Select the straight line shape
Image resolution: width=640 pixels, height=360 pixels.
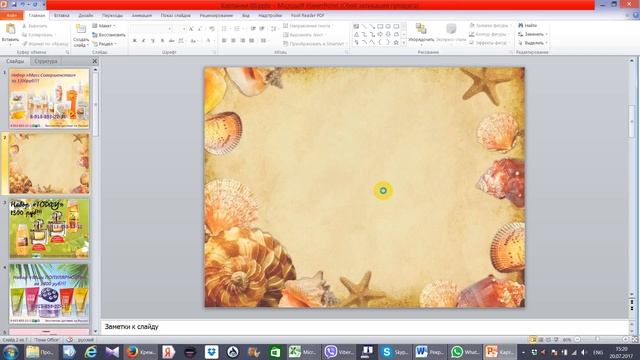(x=364, y=26)
